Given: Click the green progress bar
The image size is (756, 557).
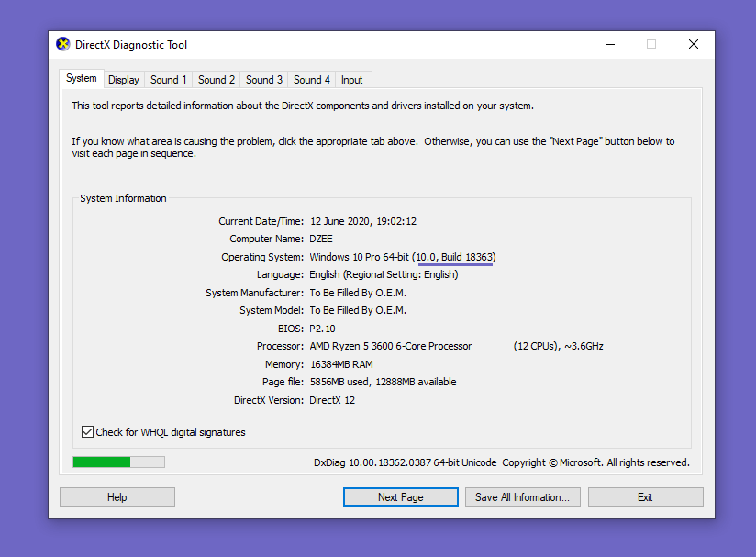Looking at the screenshot, I should [x=118, y=462].
